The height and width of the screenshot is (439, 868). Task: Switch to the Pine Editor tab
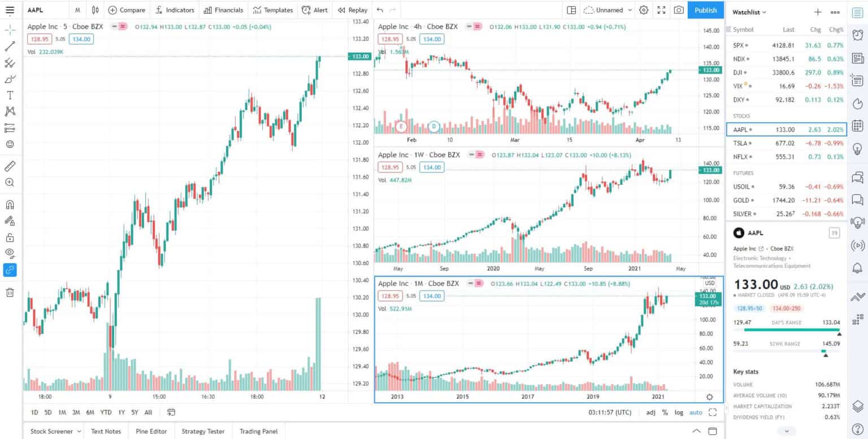pos(150,431)
